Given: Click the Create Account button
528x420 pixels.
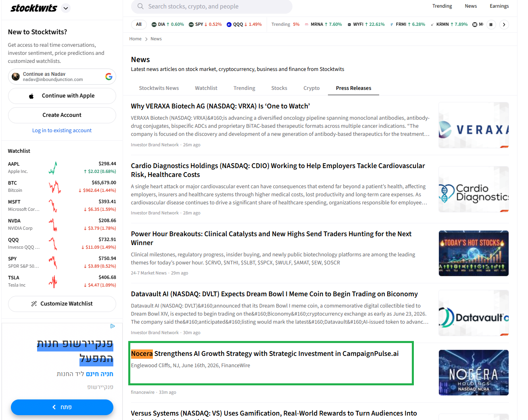Looking at the screenshot, I should coord(62,115).
